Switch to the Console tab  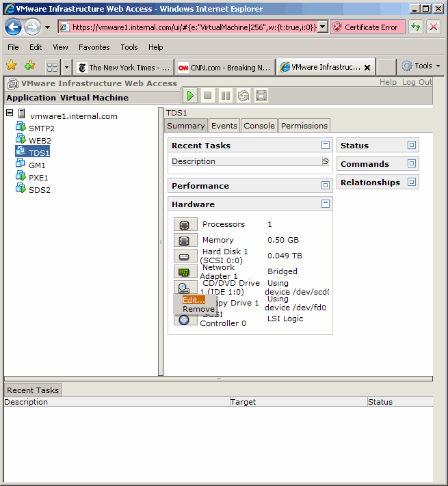pyautogui.click(x=259, y=126)
